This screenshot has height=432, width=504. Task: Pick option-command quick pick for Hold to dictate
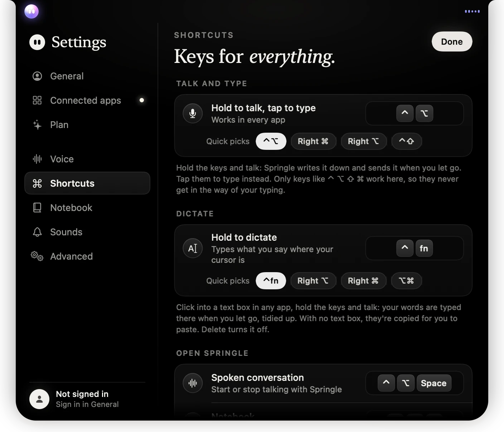coord(407,281)
